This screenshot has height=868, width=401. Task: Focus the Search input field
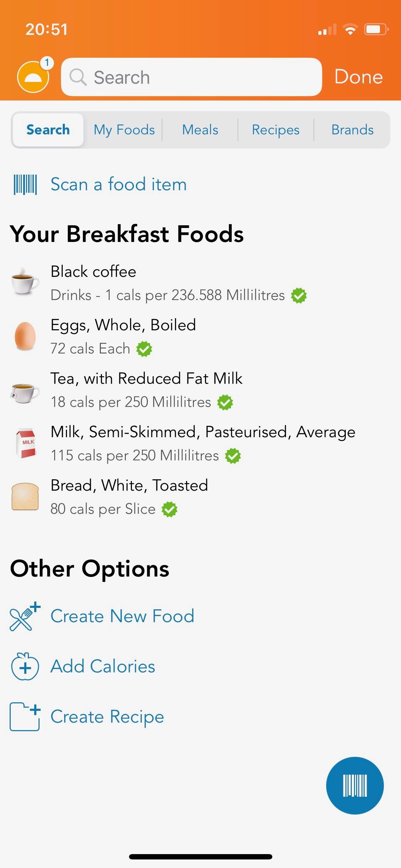click(191, 77)
